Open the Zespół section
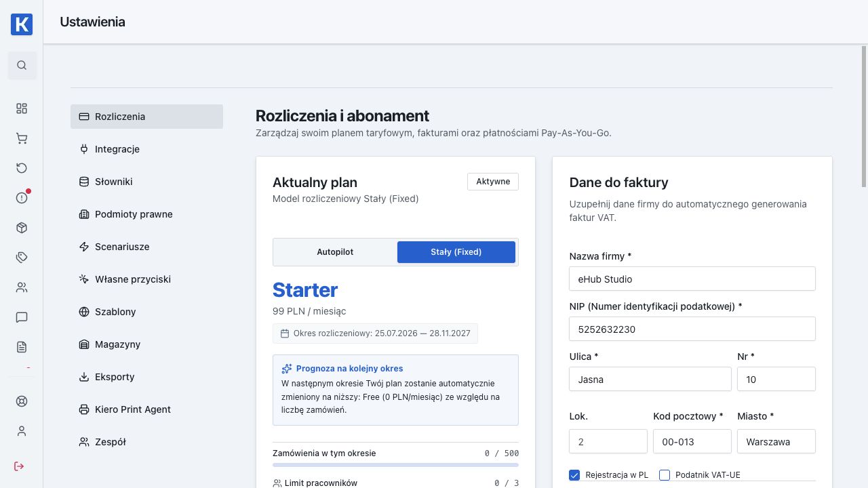 coord(146,442)
